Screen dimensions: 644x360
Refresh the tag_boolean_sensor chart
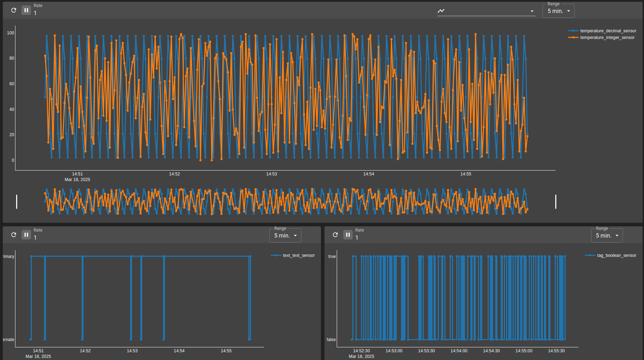pos(335,235)
